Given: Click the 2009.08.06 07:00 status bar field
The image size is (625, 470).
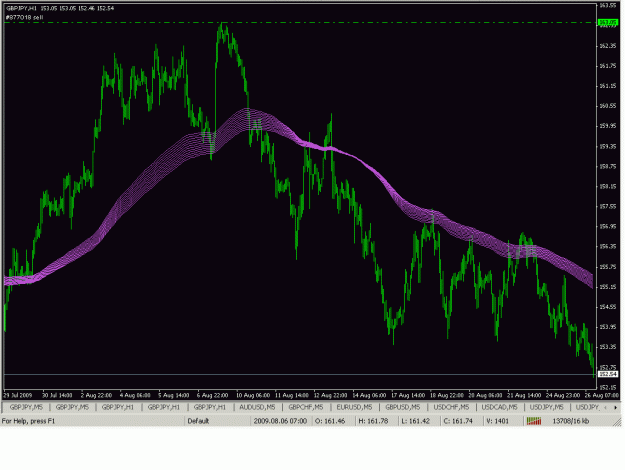Looking at the screenshot, I should 280,421.
